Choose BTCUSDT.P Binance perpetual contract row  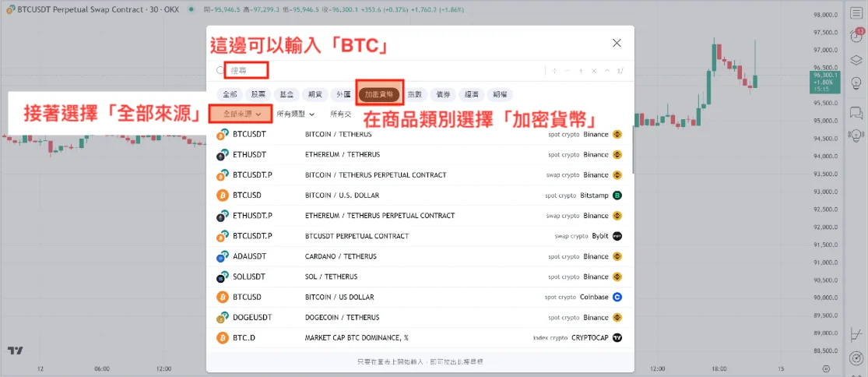coord(420,175)
